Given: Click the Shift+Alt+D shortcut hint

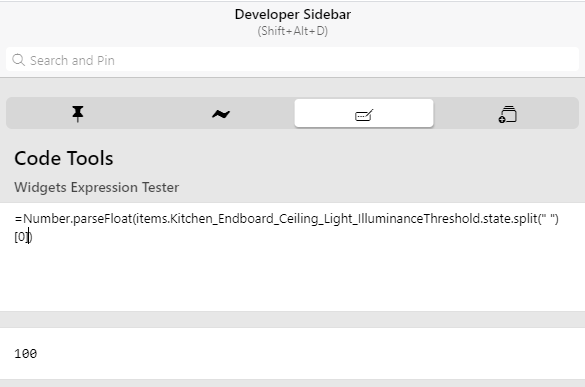Looking at the screenshot, I should tap(292, 31).
